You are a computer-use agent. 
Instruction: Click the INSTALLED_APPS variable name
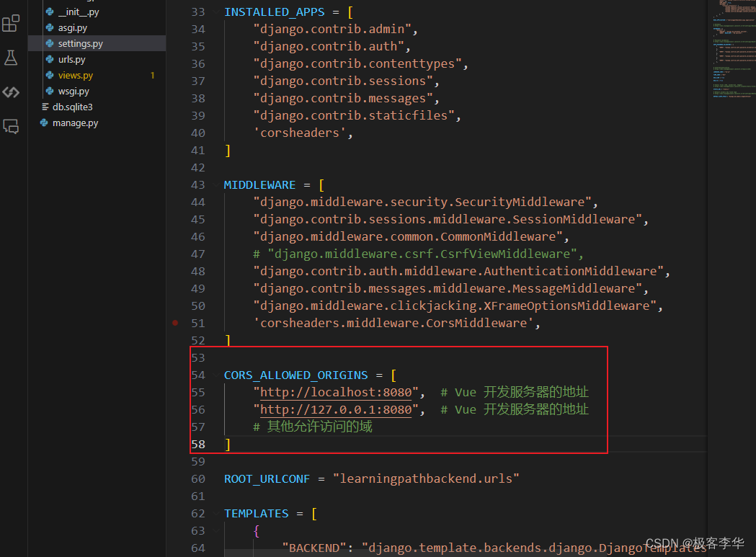274,12
